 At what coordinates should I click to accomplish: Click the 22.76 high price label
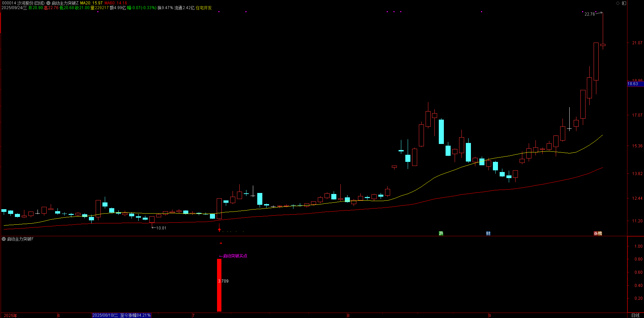[590, 14]
